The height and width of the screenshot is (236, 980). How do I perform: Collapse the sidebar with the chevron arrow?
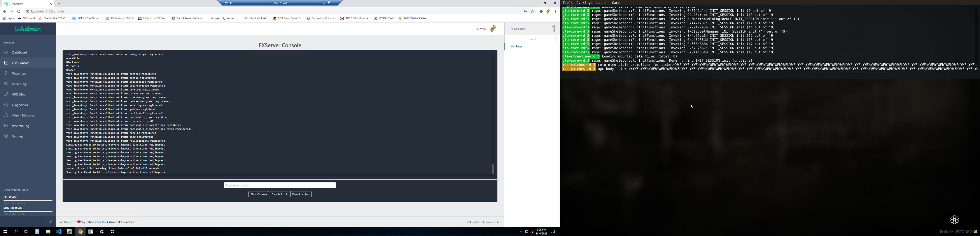coord(51,222)
